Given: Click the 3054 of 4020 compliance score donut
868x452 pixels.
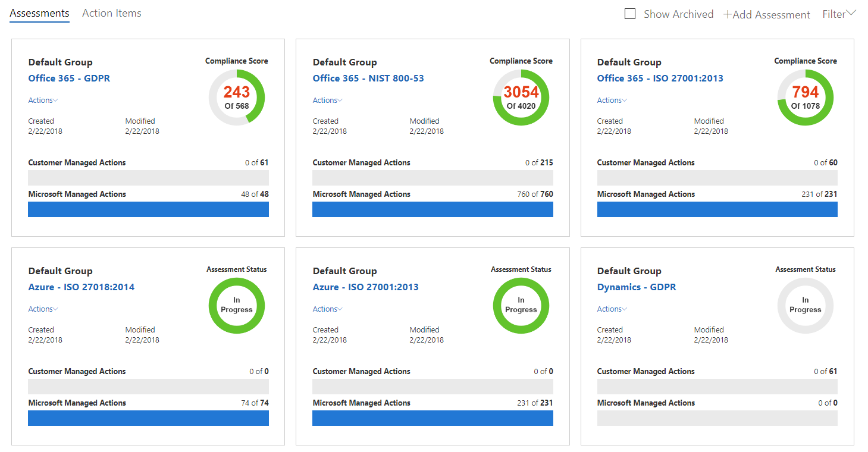Looking at the screenshot, I should pyautogui.click(x=521, y=98).
